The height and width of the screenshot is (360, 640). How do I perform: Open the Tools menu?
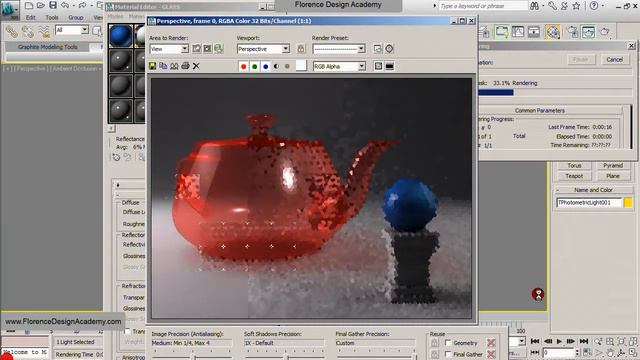pyautogui.click(x=52, y=18)
